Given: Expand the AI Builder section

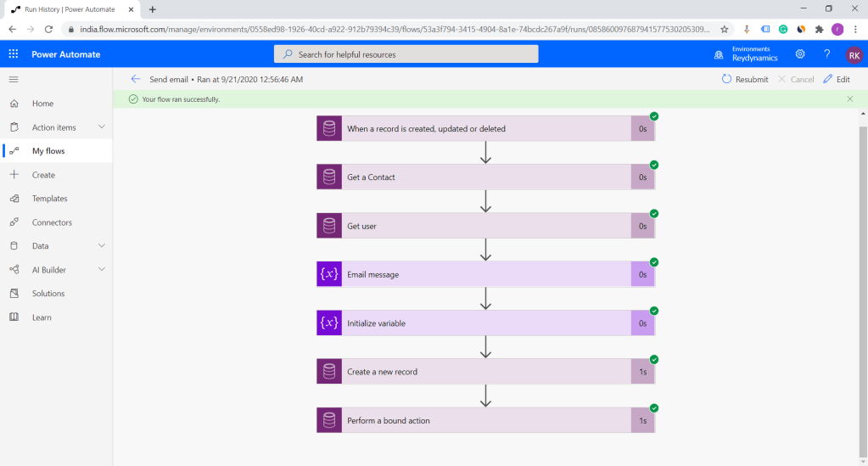Looking at the screenshot, I should (102, 270).
